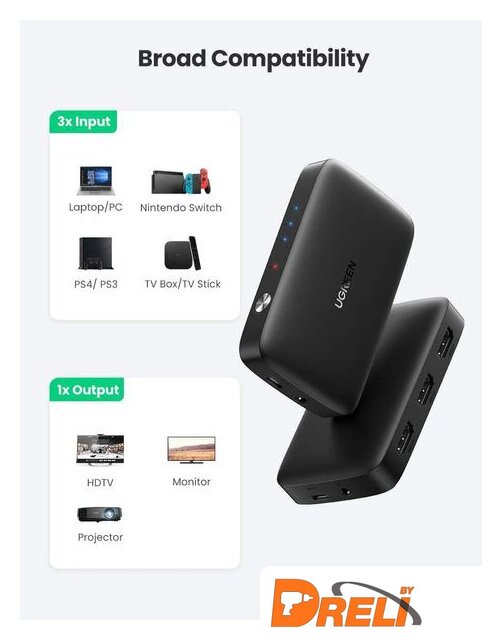Click the Projector label text

(100, 537)
